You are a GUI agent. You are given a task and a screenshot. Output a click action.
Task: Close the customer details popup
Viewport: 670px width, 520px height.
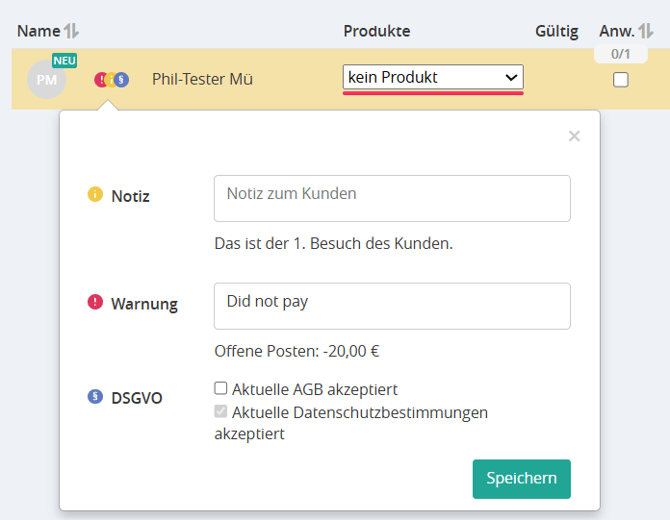(574, 136)
